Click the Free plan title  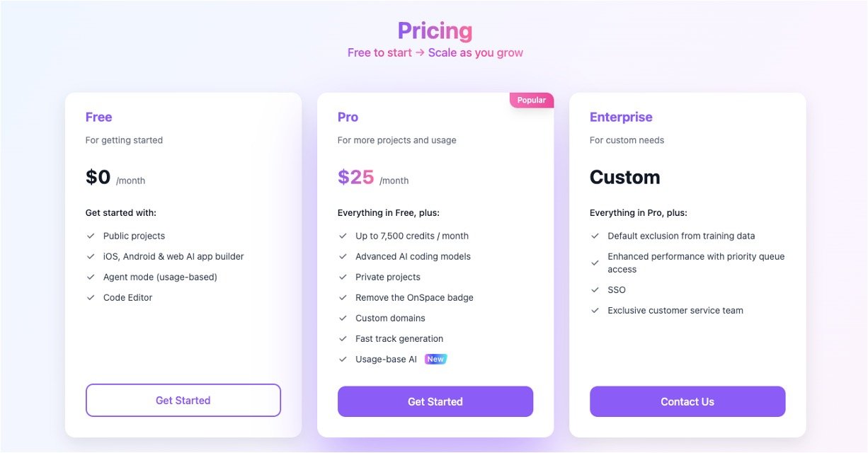pos(98,117)
